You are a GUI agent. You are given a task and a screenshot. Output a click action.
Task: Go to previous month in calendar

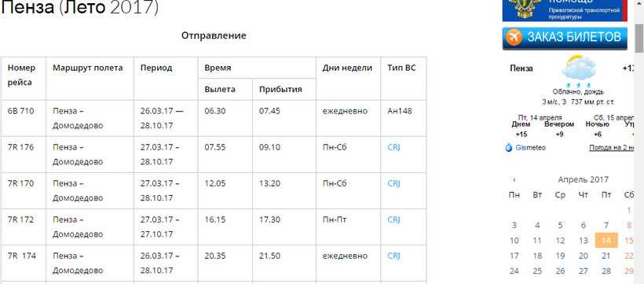pos(514,180)
